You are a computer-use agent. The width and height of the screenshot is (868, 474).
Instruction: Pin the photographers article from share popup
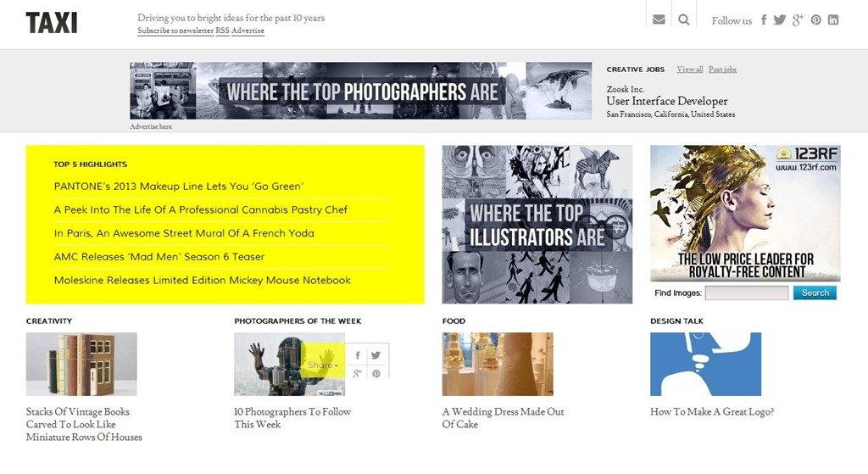pyautogui.click(x=376, y=373)
